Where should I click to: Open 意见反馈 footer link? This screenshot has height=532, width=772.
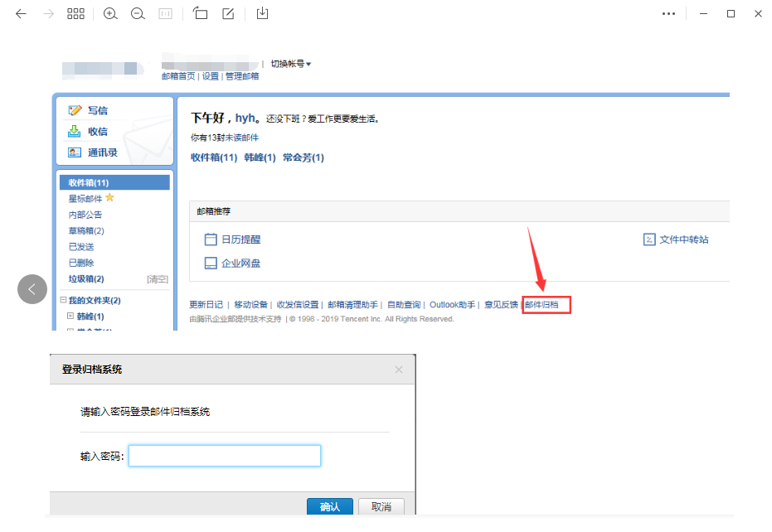(x=501, y=305)
